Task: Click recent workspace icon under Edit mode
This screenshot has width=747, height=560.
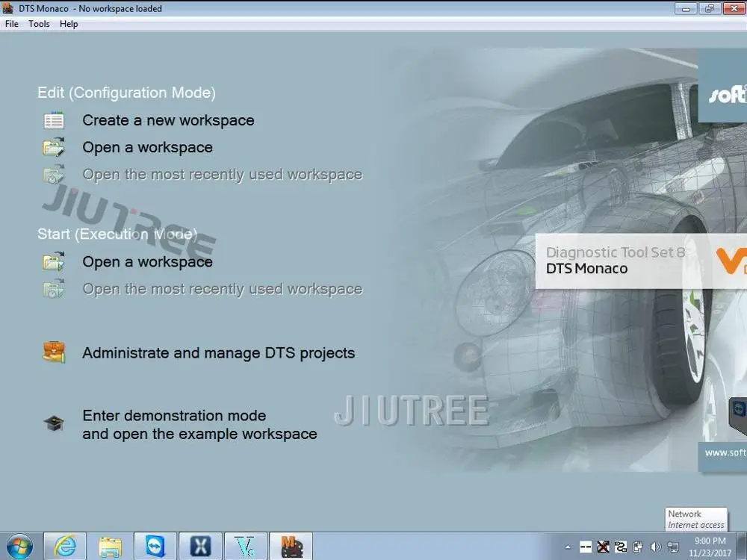Action: pos(54,175)
